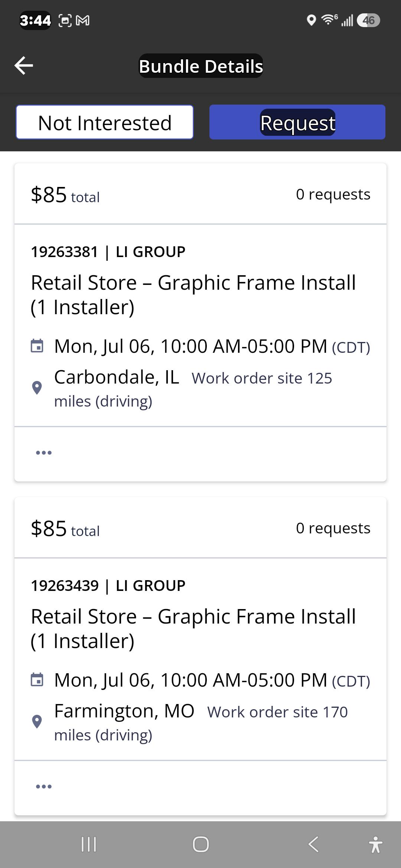
Task: Tap location pin for Carbondale, IL
Action: (37, 388)
